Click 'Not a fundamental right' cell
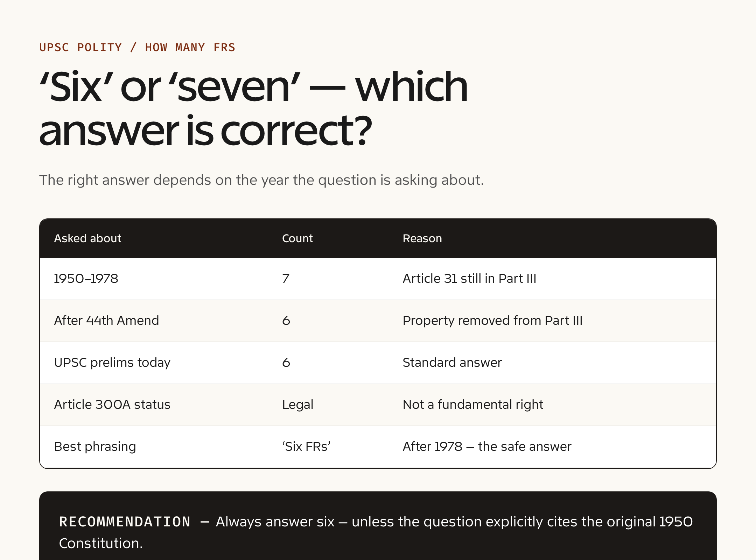 (473, 405)
